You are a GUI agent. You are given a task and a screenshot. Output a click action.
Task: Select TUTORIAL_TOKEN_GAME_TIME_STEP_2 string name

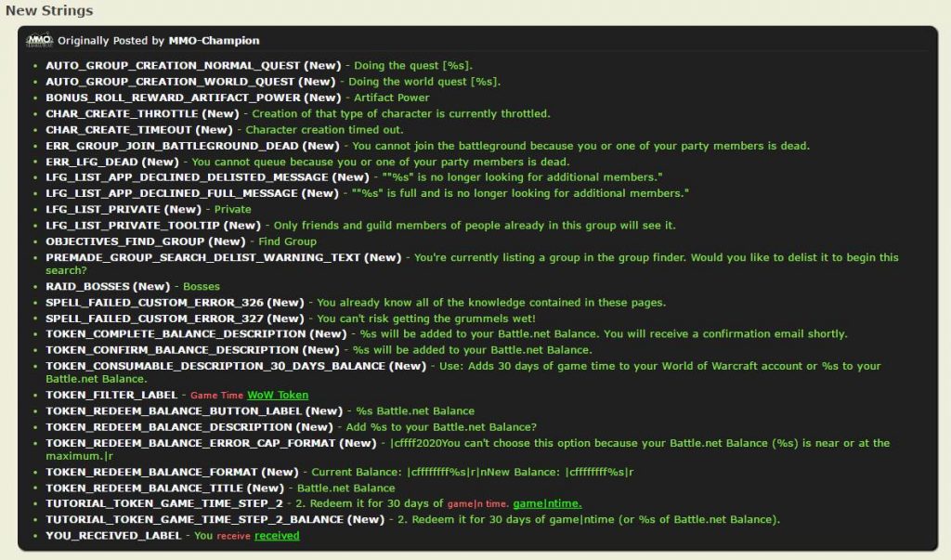point(164,503)
